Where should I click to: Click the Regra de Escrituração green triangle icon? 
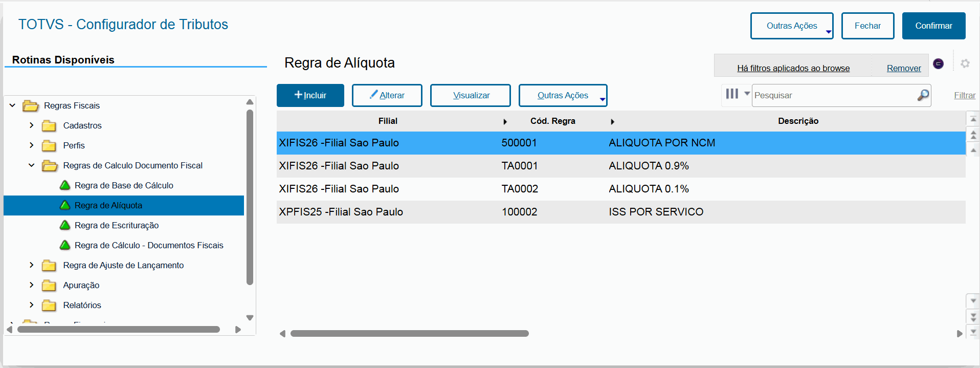tap(65, 225)
